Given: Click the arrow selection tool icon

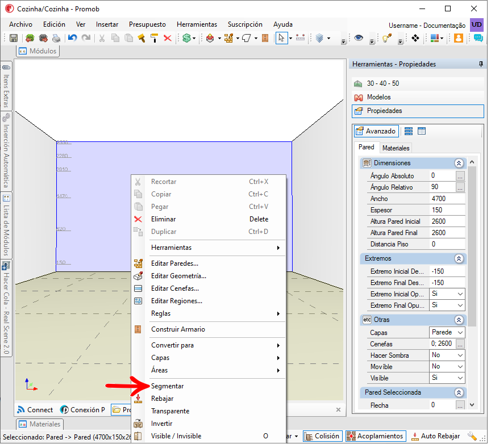Looking at the screenshot, I should click(x=281, y=38).
